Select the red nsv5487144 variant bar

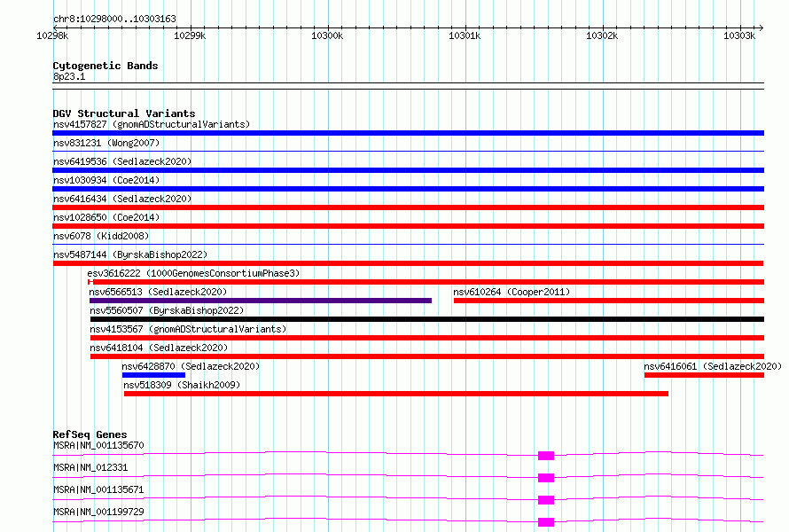[408, 263]
